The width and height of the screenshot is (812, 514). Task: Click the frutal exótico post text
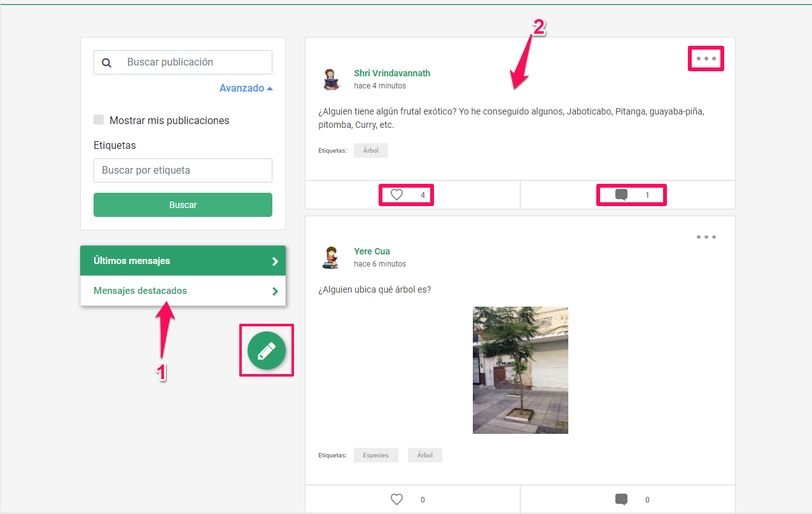(511, 118)
